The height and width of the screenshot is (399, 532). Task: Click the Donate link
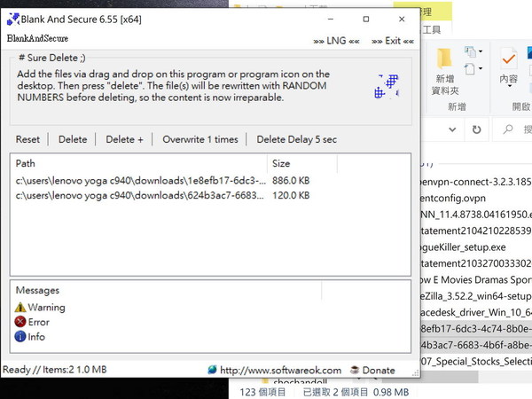[379, 370]
